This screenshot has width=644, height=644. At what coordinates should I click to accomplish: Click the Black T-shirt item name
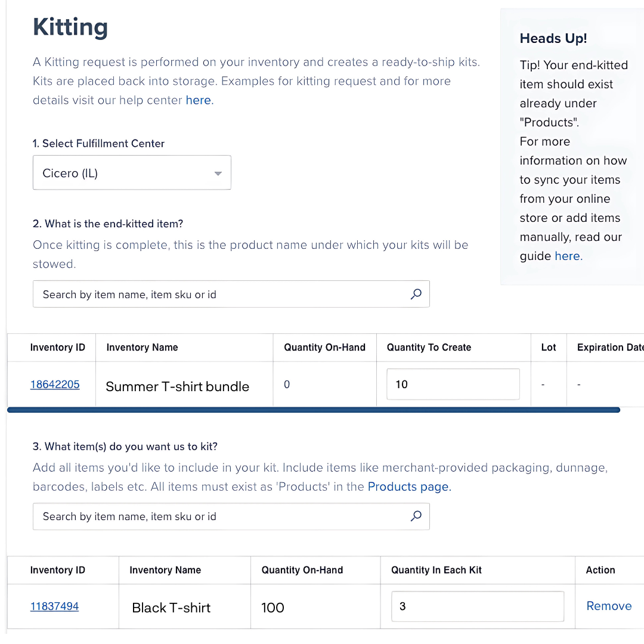171,608
